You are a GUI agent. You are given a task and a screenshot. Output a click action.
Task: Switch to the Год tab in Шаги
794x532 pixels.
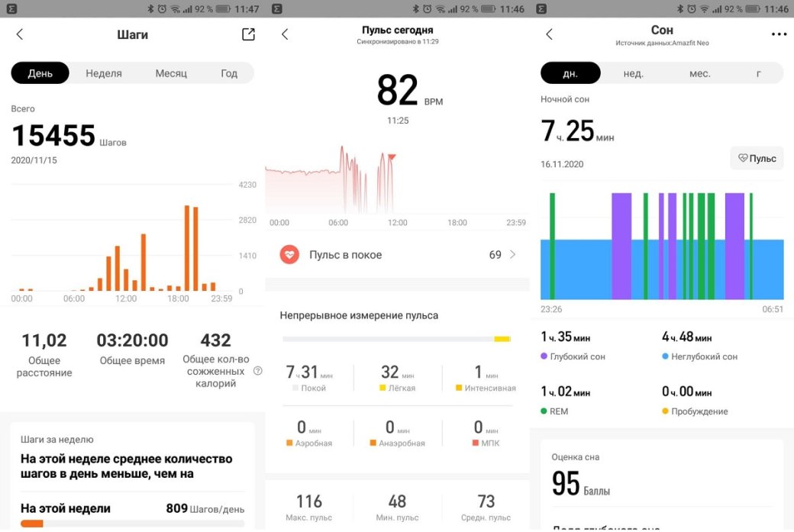pyautogui.click(x=229, y=73)
